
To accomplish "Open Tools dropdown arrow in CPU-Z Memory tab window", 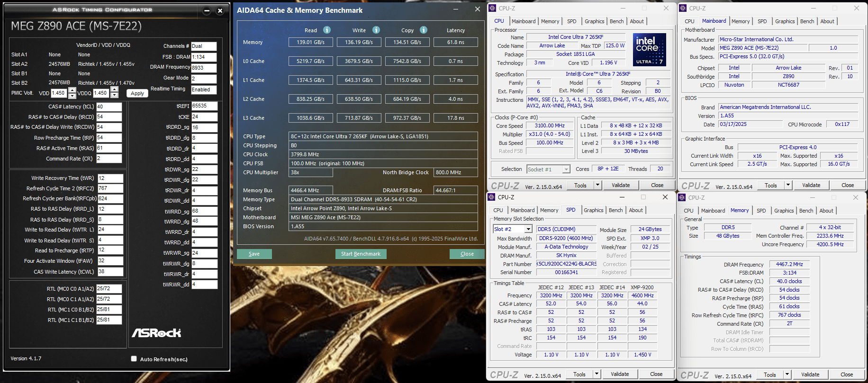I will pyautogui.click(x=787, y=374).
